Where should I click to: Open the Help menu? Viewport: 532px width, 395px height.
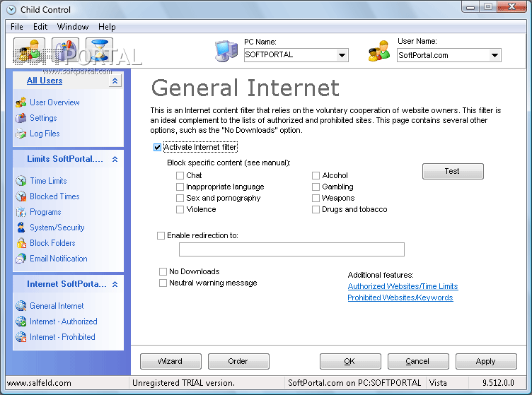click(x=107, y=27)
